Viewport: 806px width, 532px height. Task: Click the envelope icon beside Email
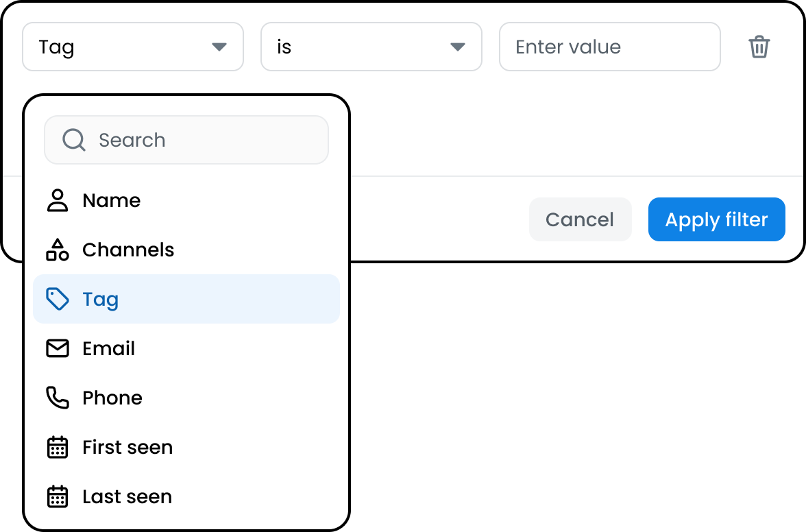[x=58, y=348]
